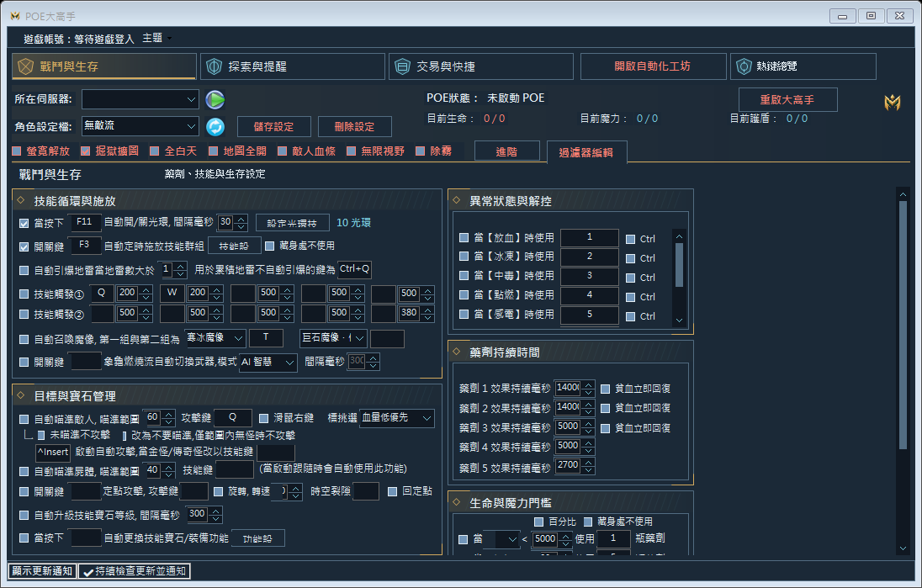Screen dimensions: 922x588
Task: Adjust 藥劑 5 duration 2700 stepper
Action: tap(589, 466)
